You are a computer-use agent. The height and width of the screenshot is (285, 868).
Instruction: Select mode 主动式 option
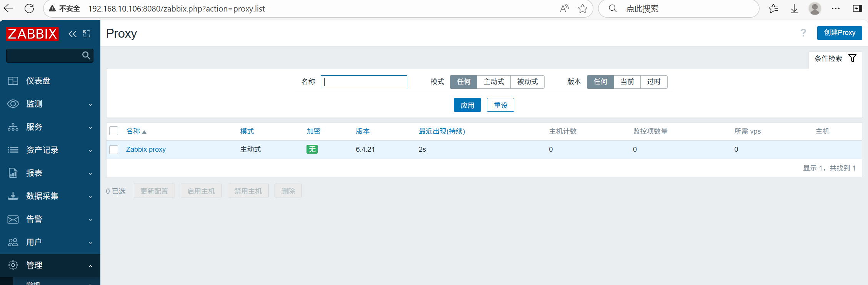494,82
